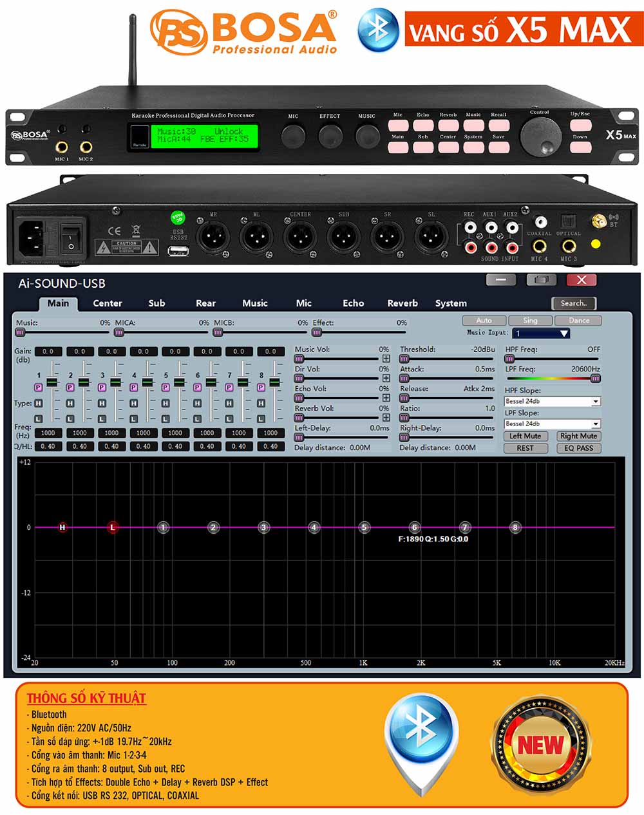644x815 pixels.
Task: Toggle the Left Mute button
Action: [x=526, y=436]
